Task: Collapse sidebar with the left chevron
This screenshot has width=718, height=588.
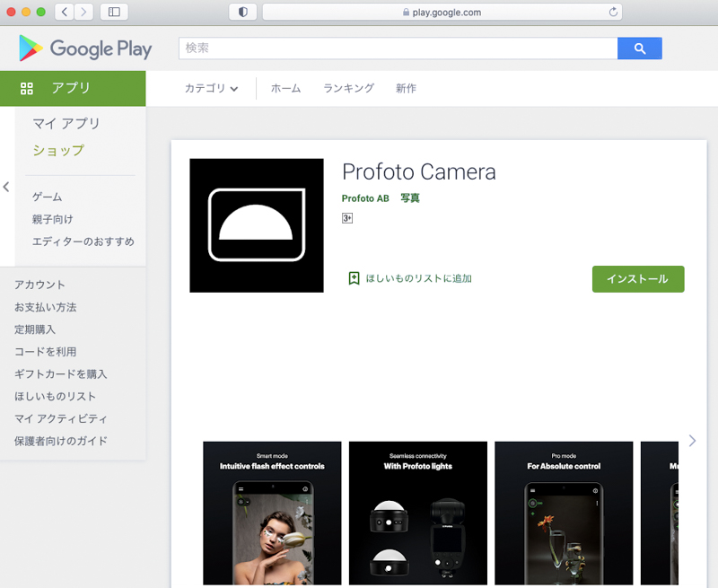Action: coord(6,187)
